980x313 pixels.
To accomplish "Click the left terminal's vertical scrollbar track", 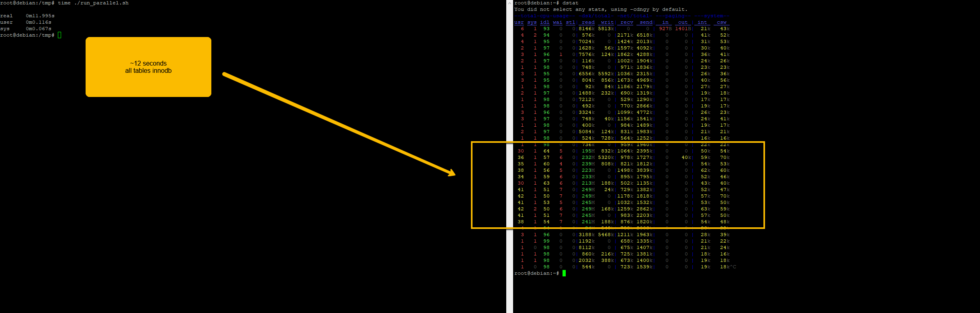I will tap(509, 121).
